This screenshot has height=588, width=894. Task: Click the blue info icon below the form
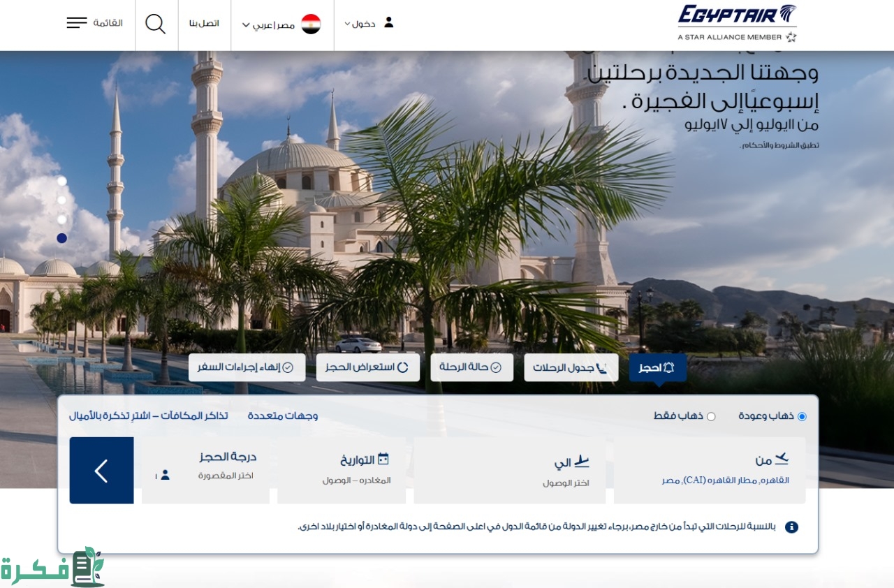coord(791,527)
